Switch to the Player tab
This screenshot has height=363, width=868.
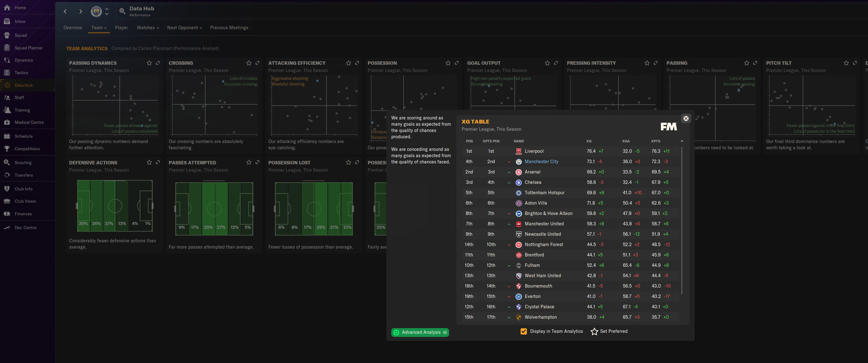(x=121, y=28)
